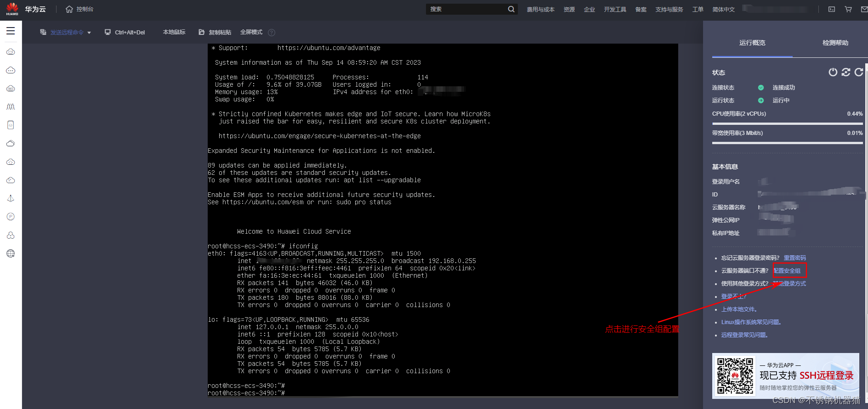
Task: Click the green running status arrow icon
Action: pyautogui.click(x=761, y=101)
